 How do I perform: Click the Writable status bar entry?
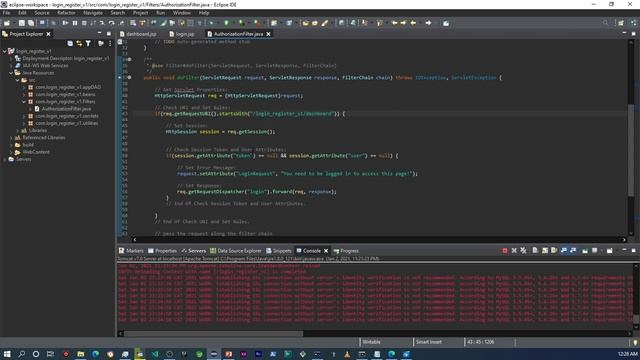click(371, 342)
